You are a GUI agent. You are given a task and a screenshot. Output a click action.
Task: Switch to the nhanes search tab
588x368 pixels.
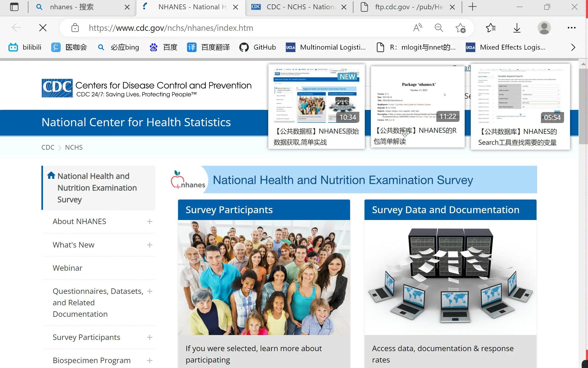[72, 7]
